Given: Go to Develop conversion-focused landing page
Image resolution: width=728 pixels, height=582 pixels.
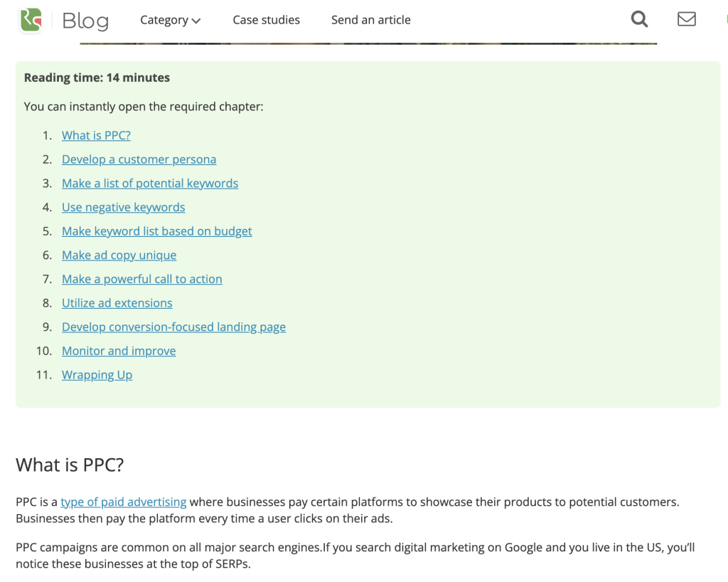Looking at the screenshot, I should 173,327.
